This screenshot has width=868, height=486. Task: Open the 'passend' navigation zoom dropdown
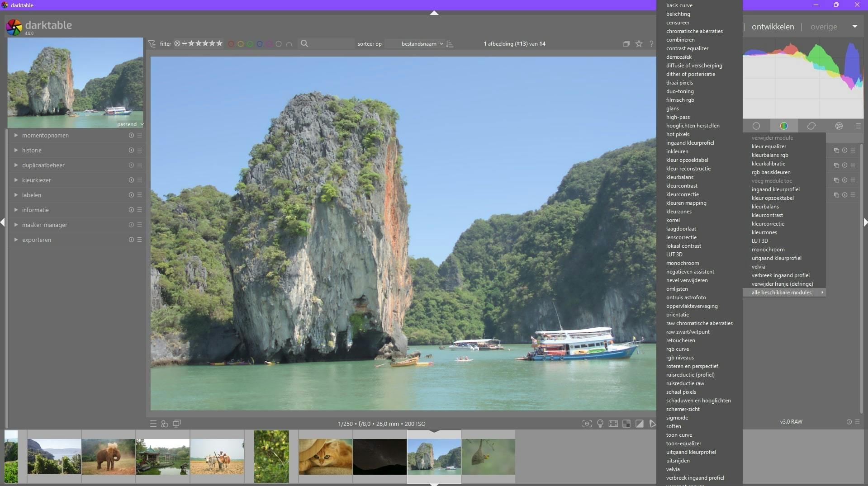[130, 124]
